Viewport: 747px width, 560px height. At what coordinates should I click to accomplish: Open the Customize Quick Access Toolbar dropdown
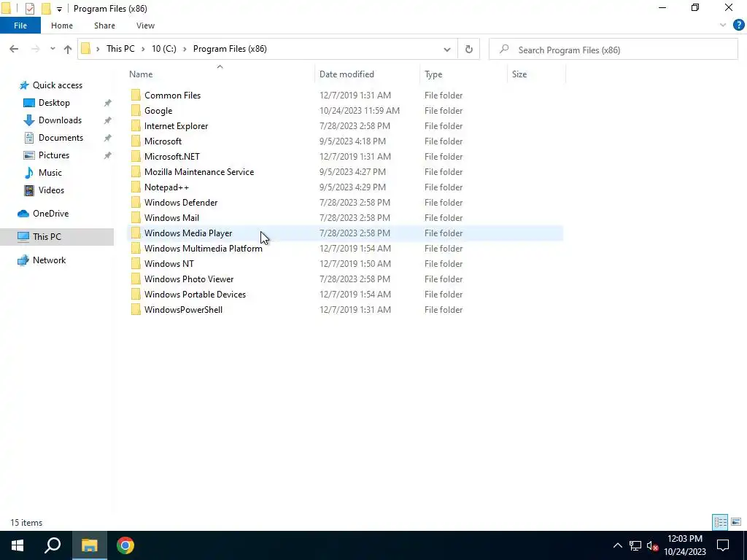tap(59, 9)
